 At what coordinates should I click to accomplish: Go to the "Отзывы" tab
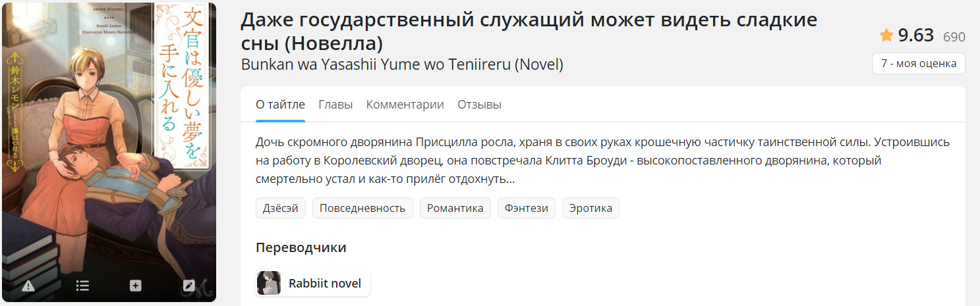(479, 105)
